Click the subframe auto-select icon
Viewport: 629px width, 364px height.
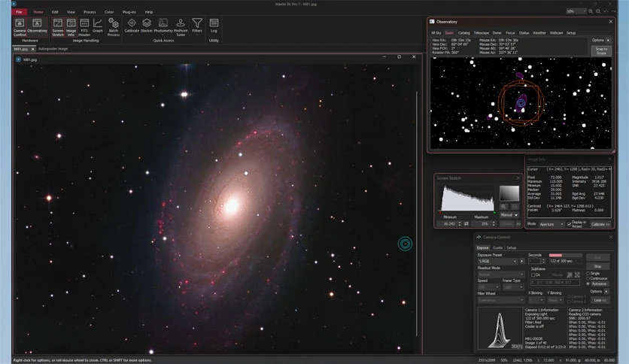coord(570,275)
